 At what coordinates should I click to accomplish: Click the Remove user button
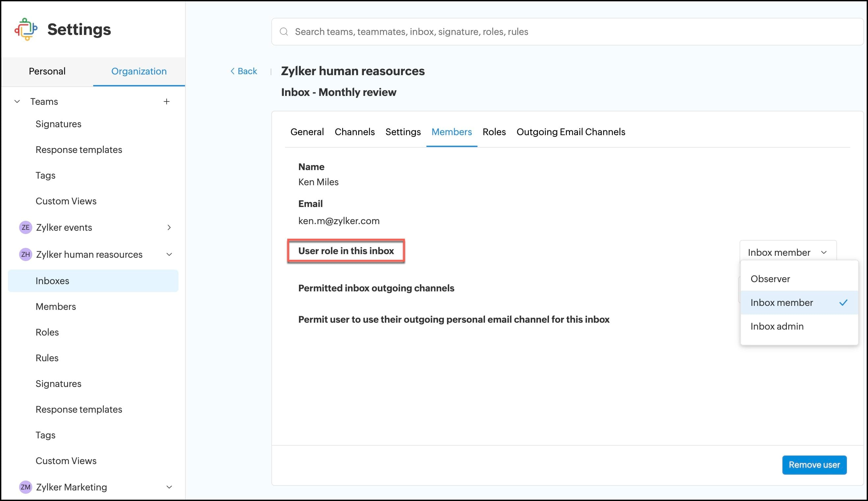814,465
